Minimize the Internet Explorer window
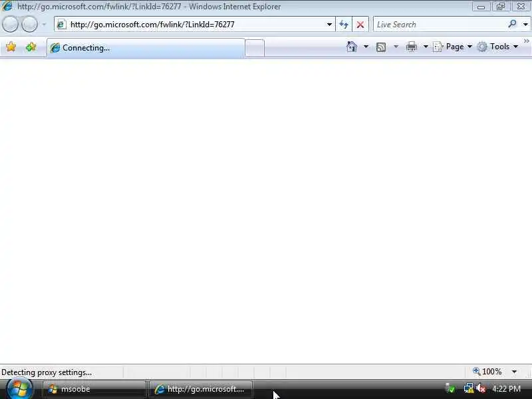This screenshot has height=399, width=532. (x=481, y=7)
